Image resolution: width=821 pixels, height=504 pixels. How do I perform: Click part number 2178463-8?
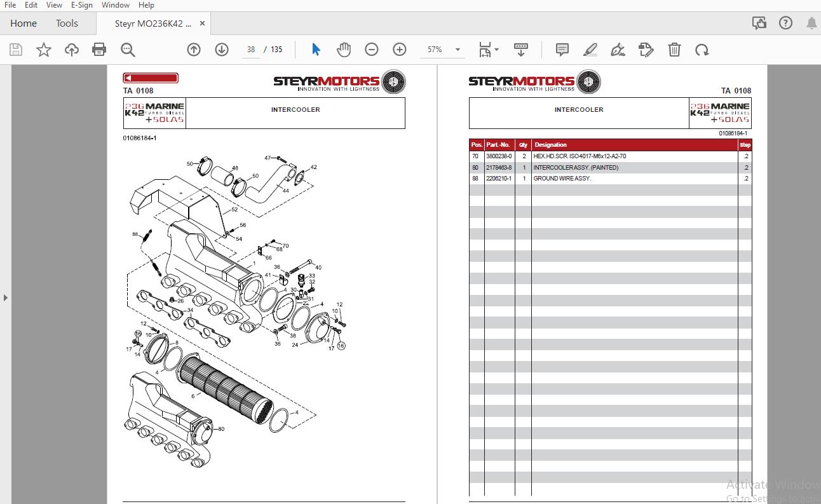pyautogui.click(x=499, y=168)
